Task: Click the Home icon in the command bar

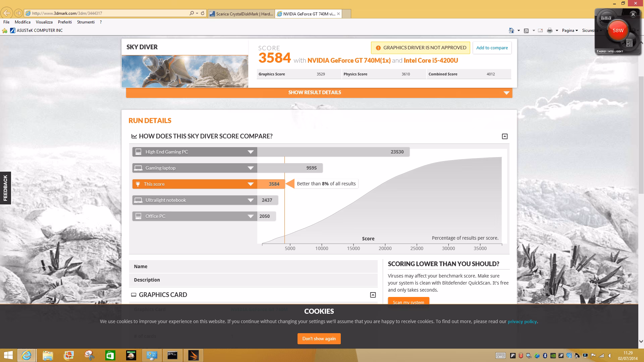Action: click(x=511, y=31)
